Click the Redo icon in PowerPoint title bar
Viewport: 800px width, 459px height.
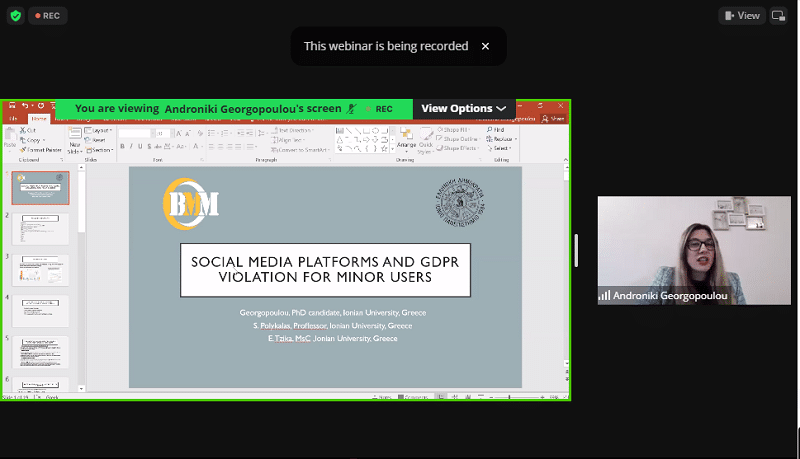[41, 106]
